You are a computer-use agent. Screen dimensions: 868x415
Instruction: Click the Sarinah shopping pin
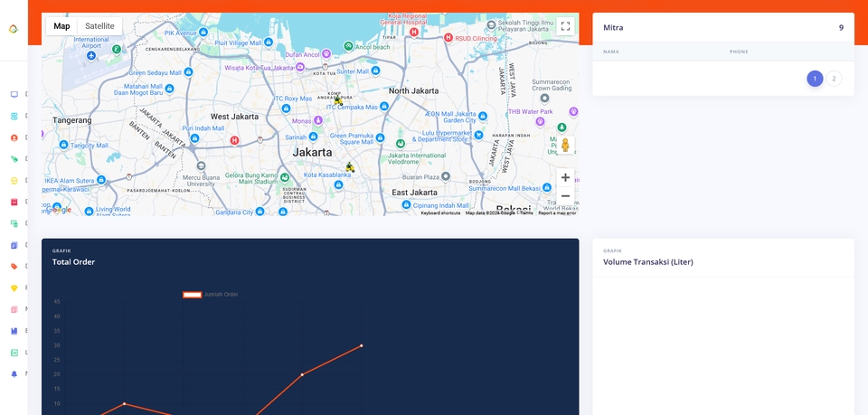[314, 137]
